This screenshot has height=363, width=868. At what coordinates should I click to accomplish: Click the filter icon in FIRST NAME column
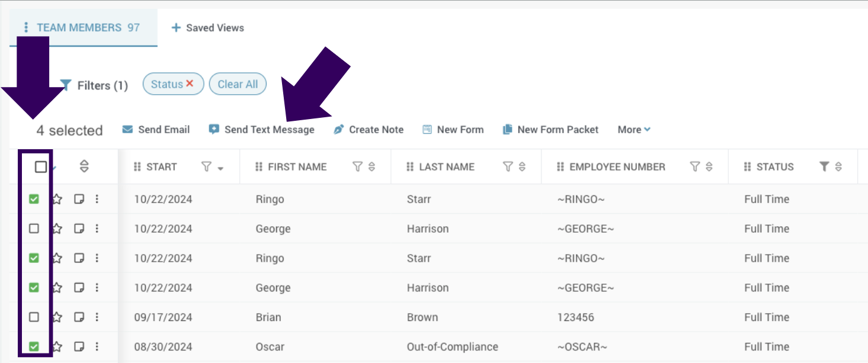click(357, 167)
